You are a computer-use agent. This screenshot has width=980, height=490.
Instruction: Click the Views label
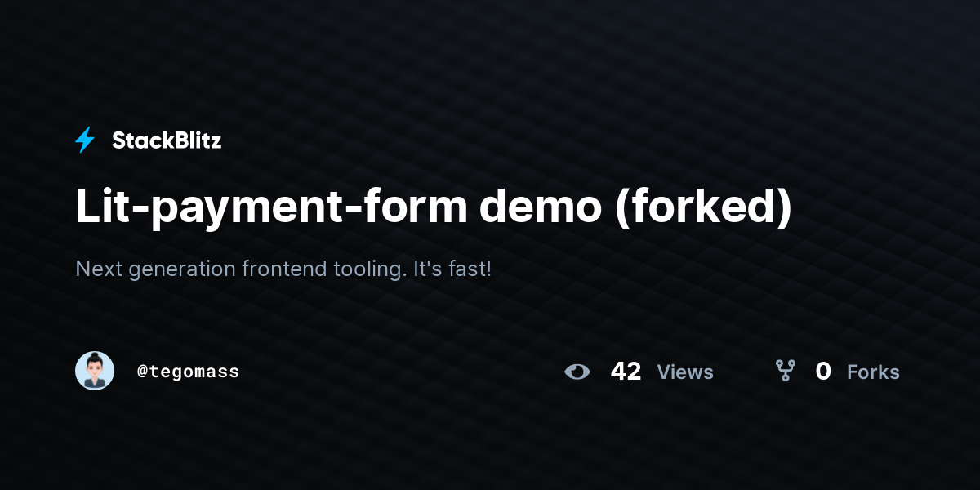point(685,372)
